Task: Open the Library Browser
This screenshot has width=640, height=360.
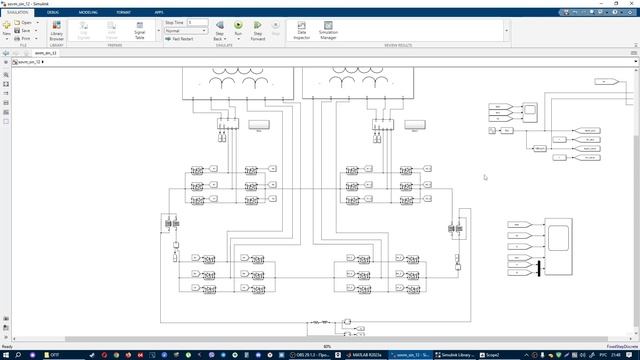Action: 56,31
